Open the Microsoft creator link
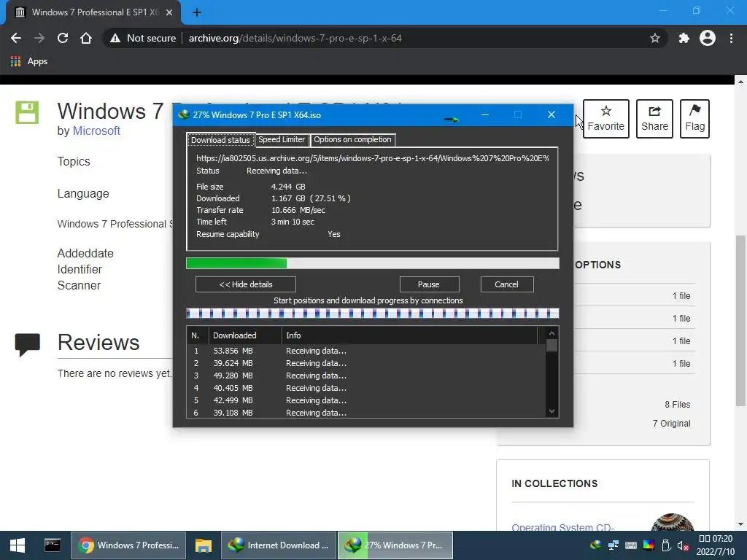The image size is (747, 560). tap(96, 131)
